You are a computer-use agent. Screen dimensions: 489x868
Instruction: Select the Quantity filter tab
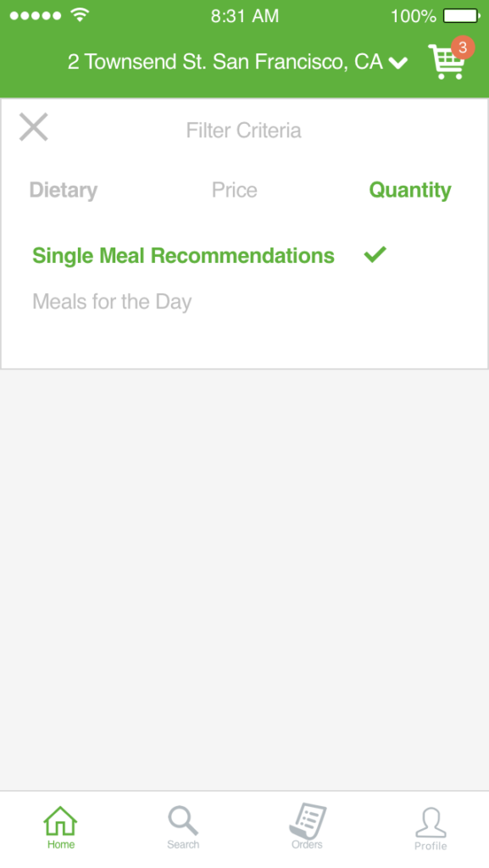(x=410, y=190)
